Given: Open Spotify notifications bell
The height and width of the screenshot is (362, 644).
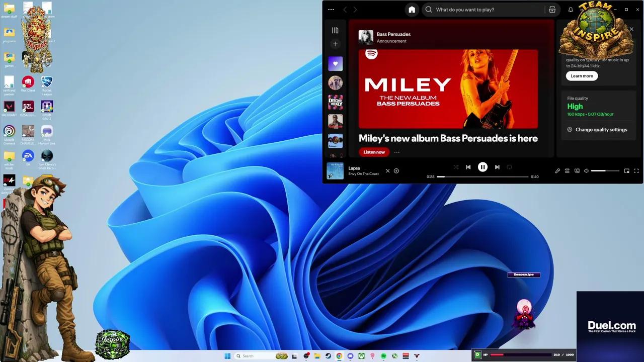Looking at the screenshot, I should point(571,10).
